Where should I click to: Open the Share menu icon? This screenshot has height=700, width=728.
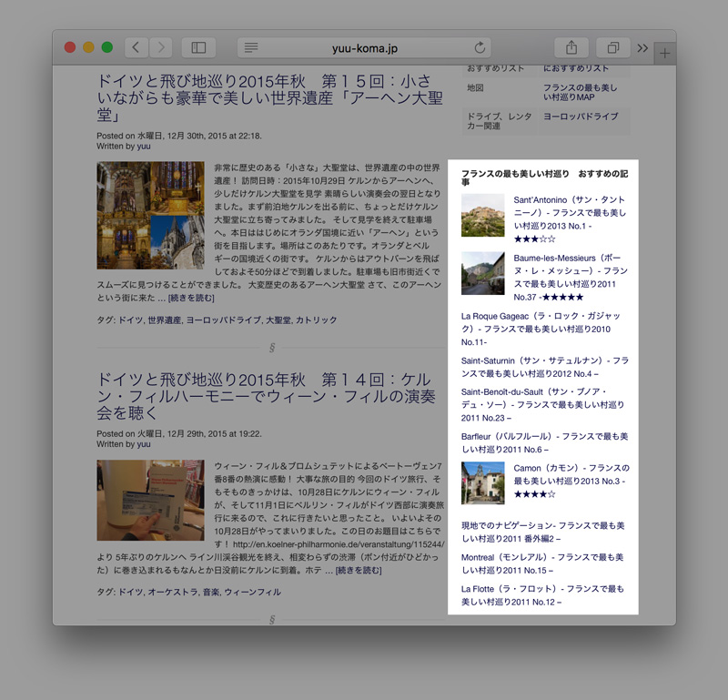click(571, 47)
